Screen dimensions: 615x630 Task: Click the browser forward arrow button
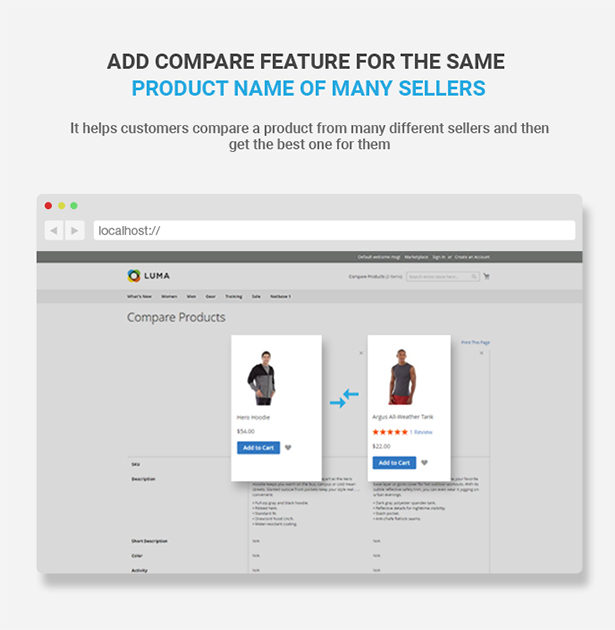click(x=75, y=231)
